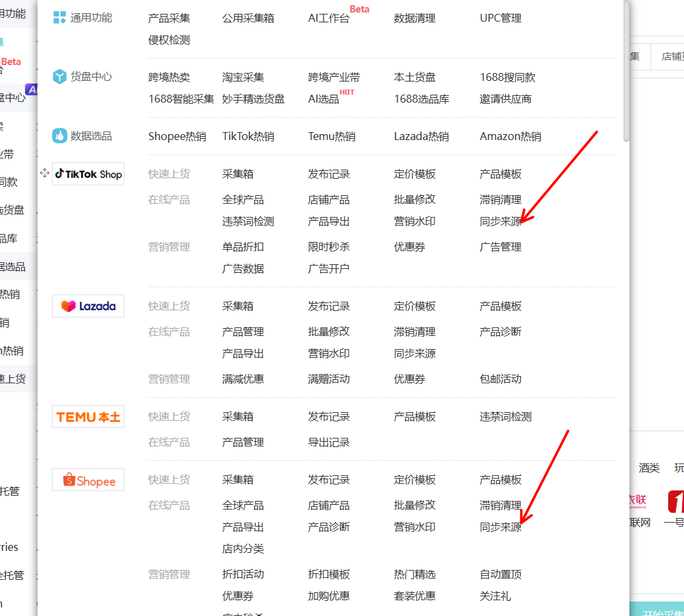Click the 通用功能 grid icon
This screenshot has width=684, height=616.
pyautogui.click(x=59, y=18)
